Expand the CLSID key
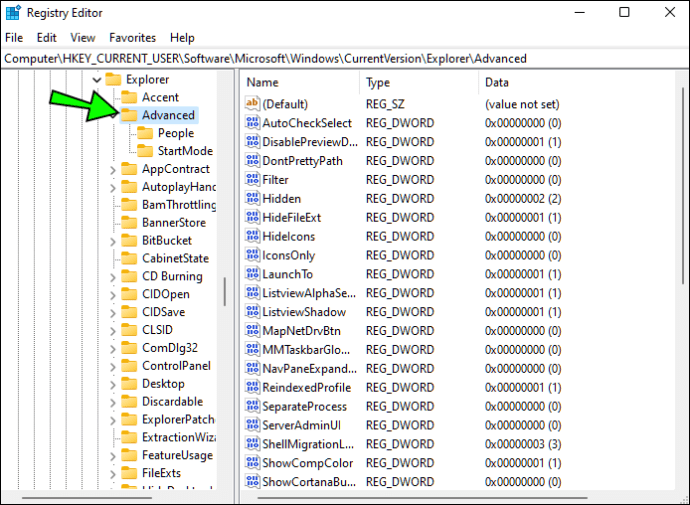Viewport: 690px width, 505px height. coord(113,330)
